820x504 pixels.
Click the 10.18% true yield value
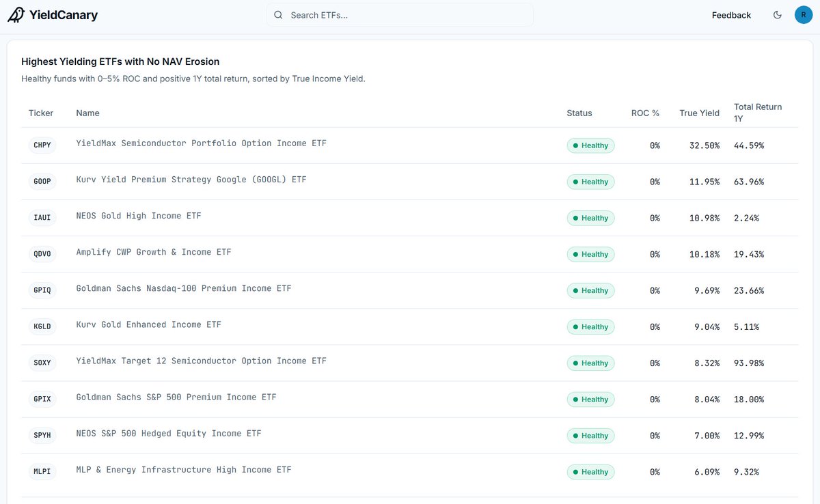705,254
